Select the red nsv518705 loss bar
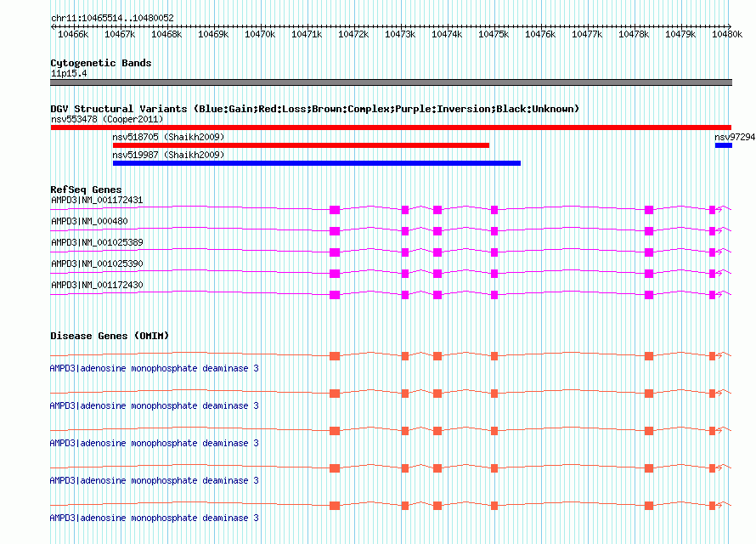This screenshot has width=756, height=544. tap(301, 145)
